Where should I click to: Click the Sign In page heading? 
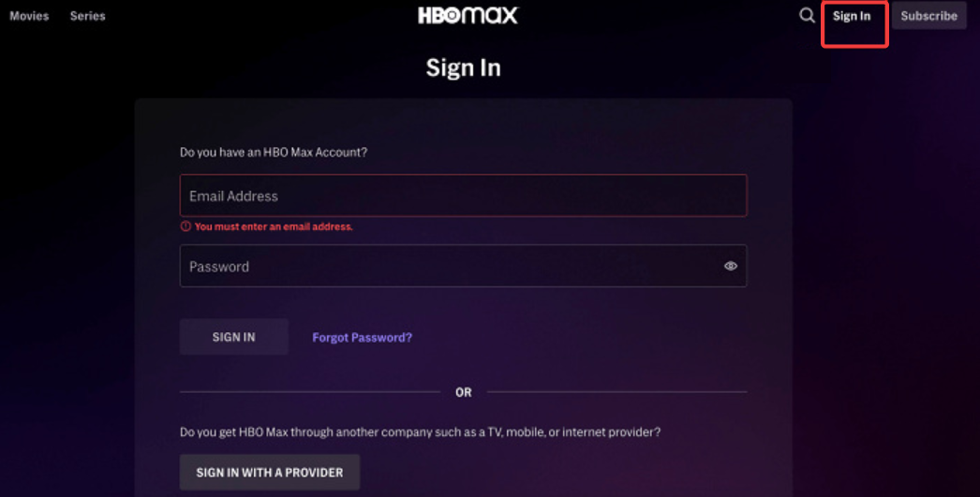pos(463,67)
